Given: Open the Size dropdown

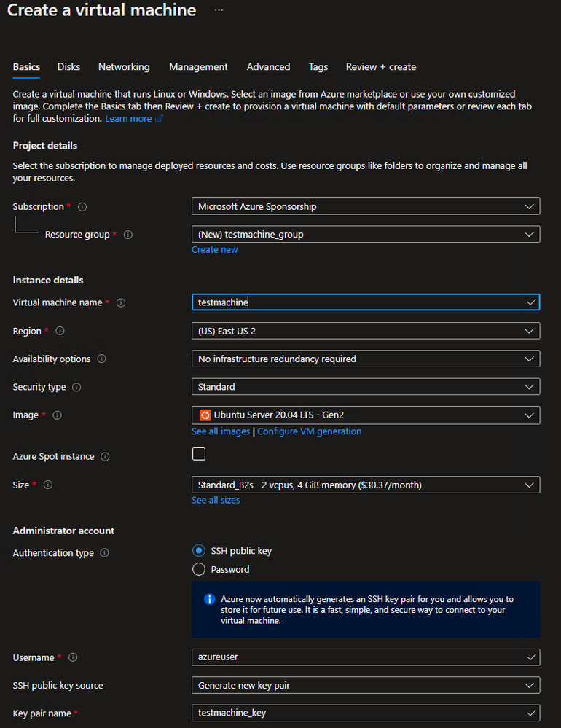Looking at the screenshot, I should (366, 485).
